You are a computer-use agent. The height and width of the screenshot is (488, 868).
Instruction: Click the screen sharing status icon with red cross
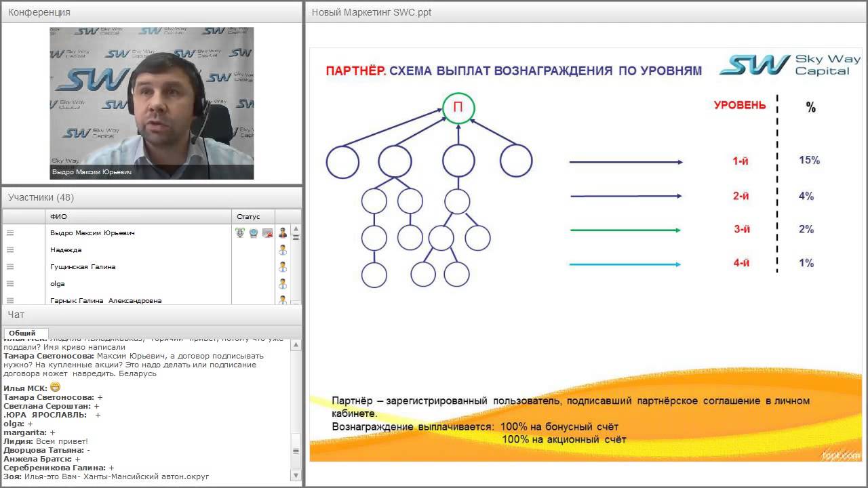coord(267,232)
